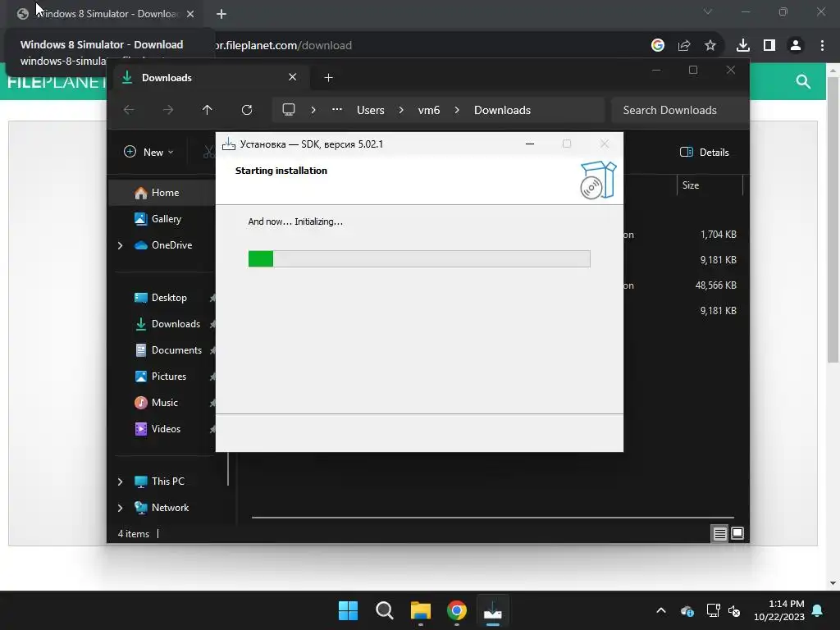Image resolution: width=840 pixels, height=630 pixels.
Task: Go up one folder in Explorer
Action: (208, 110)
